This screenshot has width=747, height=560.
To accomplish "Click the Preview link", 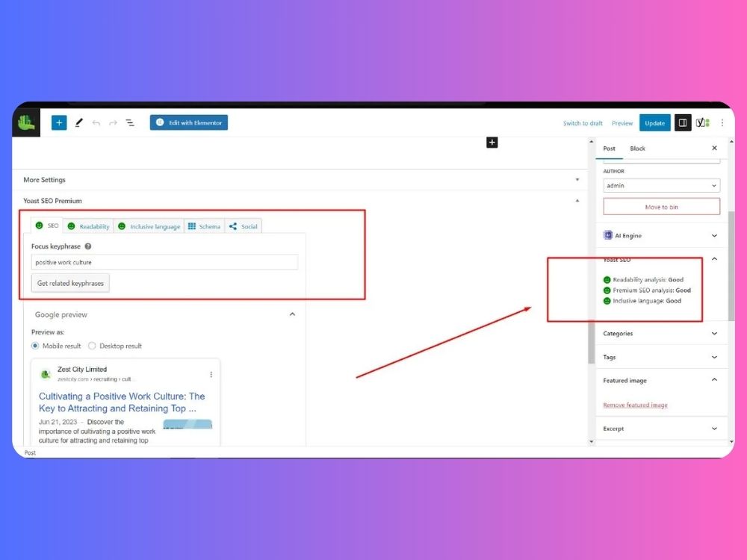I will [622, 123].
